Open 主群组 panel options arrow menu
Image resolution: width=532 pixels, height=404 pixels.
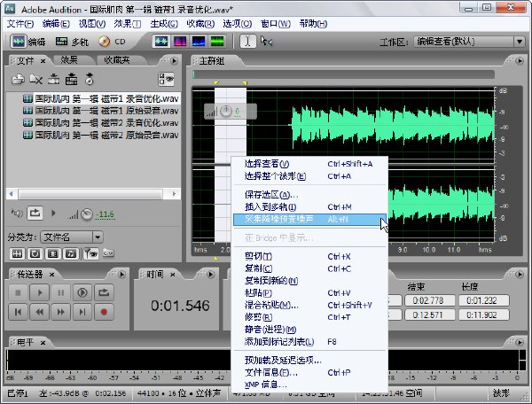click(520, 60)
